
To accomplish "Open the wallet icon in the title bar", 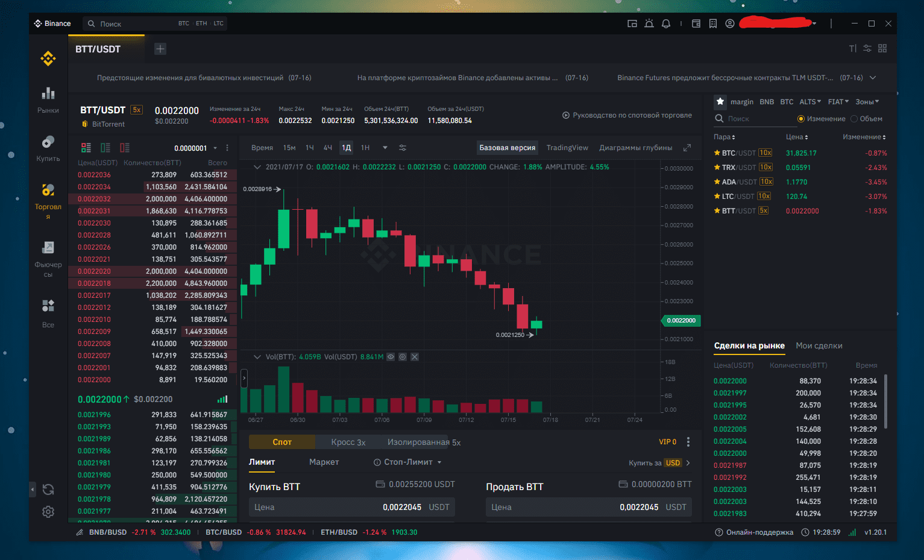I will [x=696, y=24].
